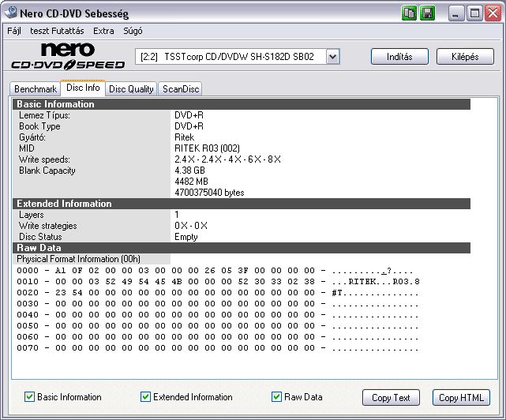Select the Disc Info tab

83,88
